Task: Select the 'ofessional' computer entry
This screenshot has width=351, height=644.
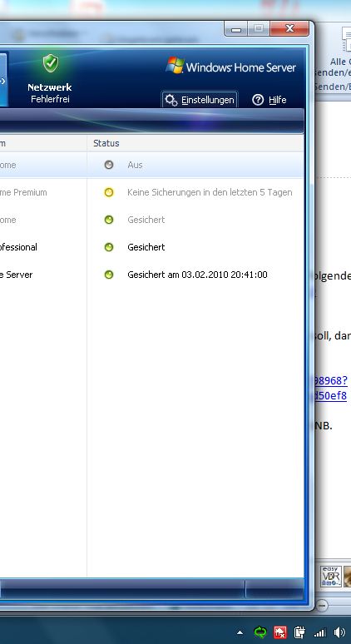Action: click(18, 247)
